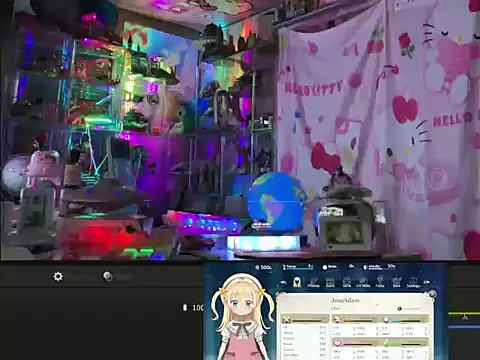Click the red rabbit stat section icon

338,320
